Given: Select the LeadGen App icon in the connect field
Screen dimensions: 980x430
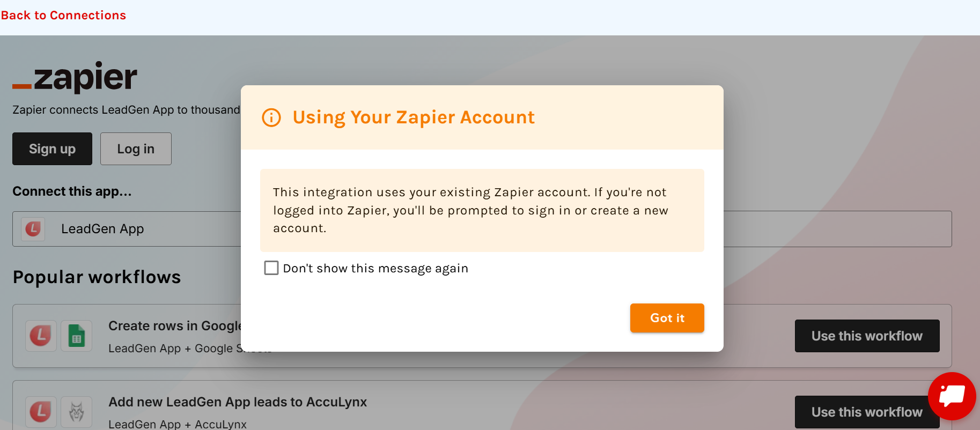Looking at the screenshot, I should tap(33, 228).
